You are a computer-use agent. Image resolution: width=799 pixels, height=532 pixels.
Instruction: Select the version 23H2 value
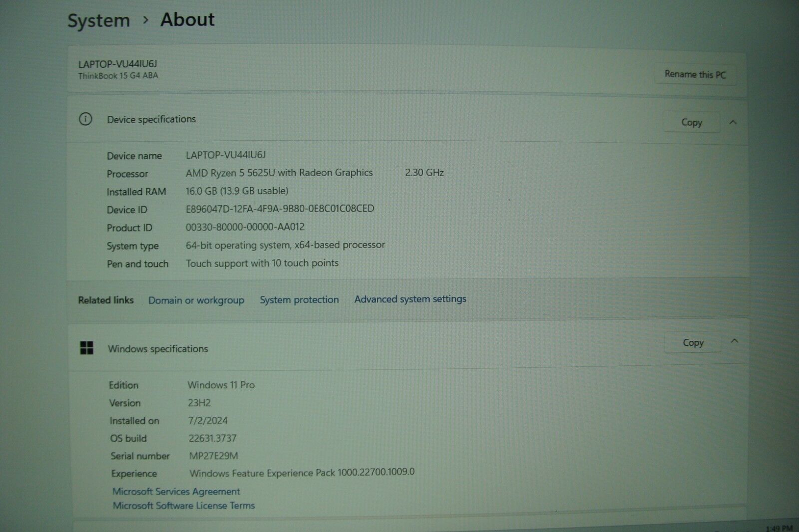[x=199, y=403]
